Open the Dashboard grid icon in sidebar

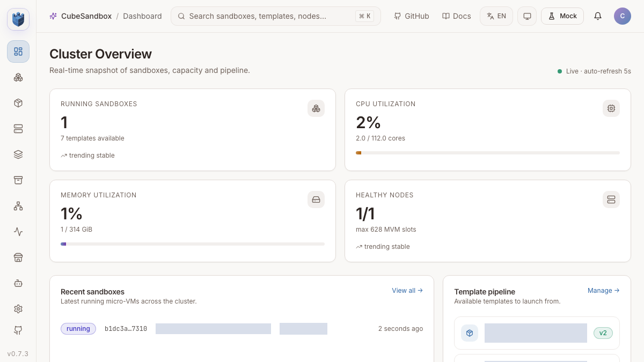[18, 51]
